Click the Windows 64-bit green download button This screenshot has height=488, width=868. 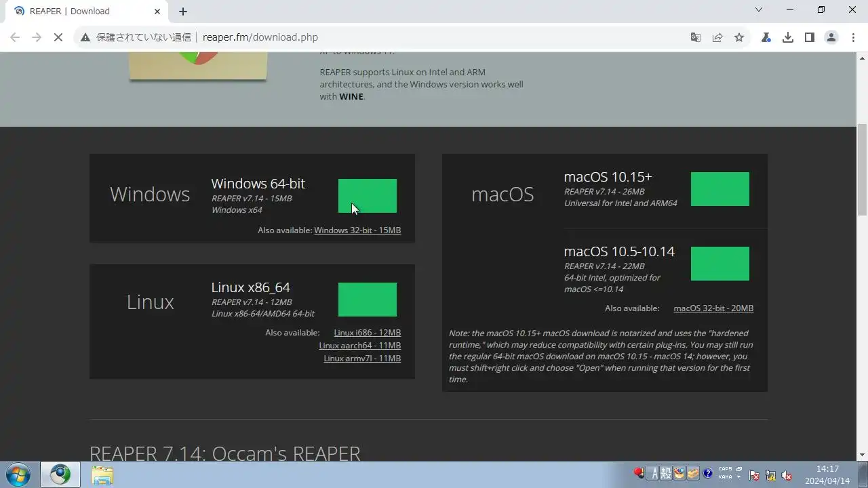[x=367, y=196]
